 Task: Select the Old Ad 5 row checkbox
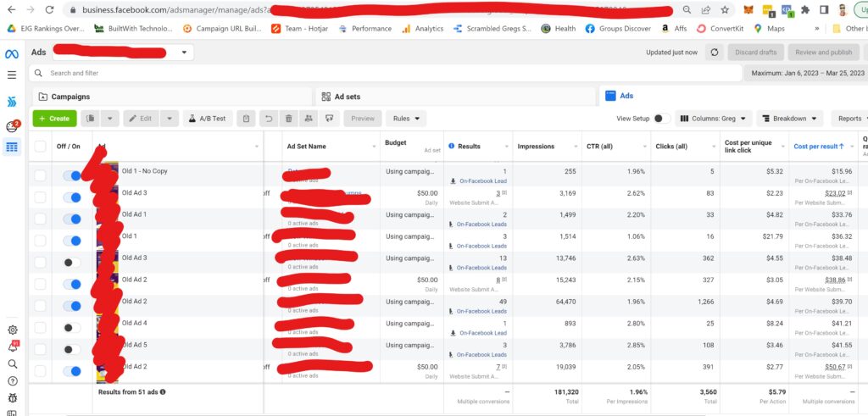(40, 349)
